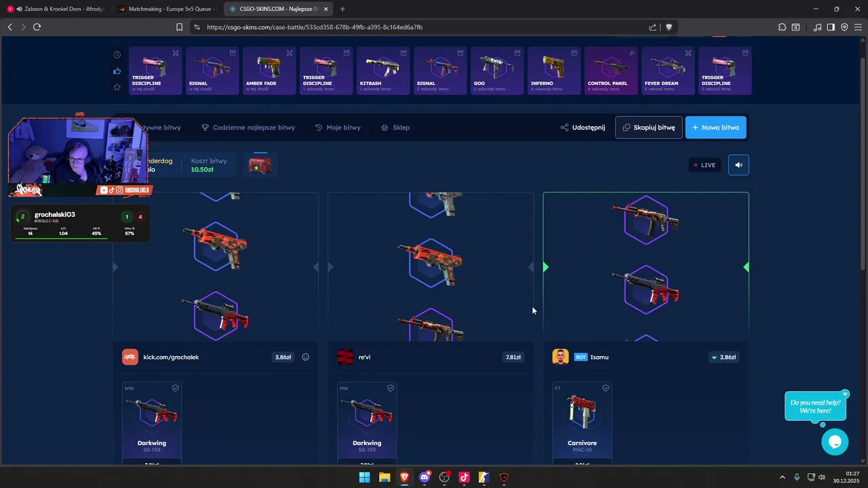Switch to the Zabson & Kronkel Dom tab
868x488 pixels.
point(57,9)
